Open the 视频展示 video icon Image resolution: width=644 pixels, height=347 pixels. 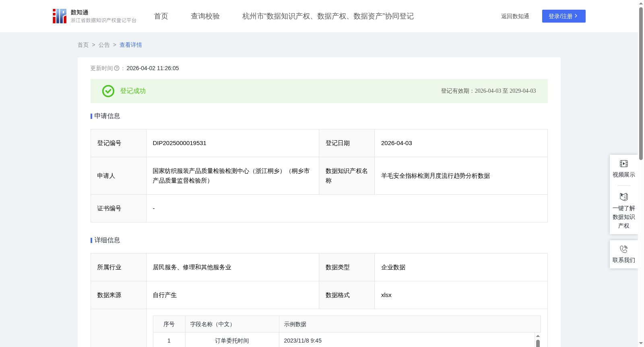click(x=624, y=164)
